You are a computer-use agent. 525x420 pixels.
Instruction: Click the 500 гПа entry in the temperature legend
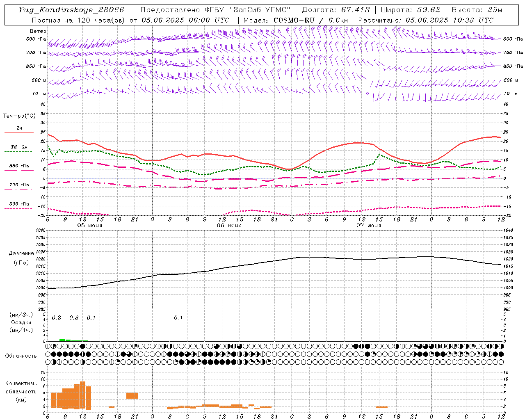point(19,205)
